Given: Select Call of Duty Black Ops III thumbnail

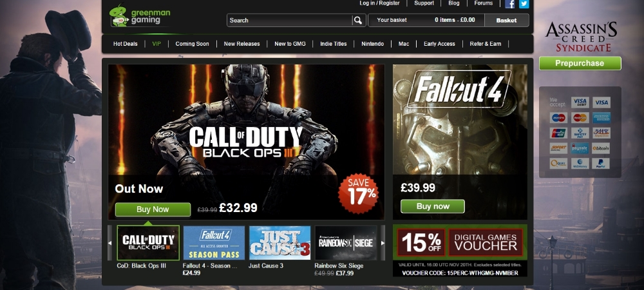Looking at the screenshot, I should [x=148, y=243].
